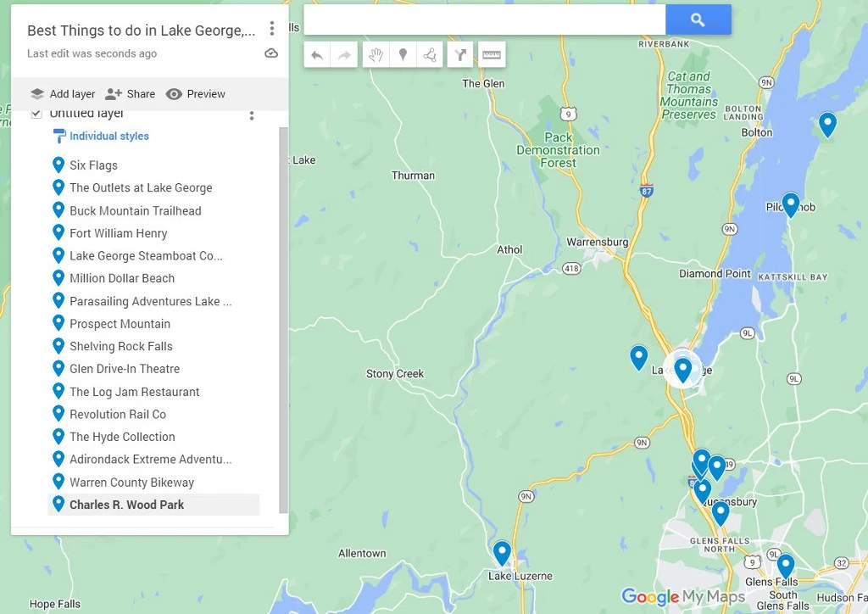
Task: Select Glen Drive-In Theatre item
Action: [x=153, y=369]
